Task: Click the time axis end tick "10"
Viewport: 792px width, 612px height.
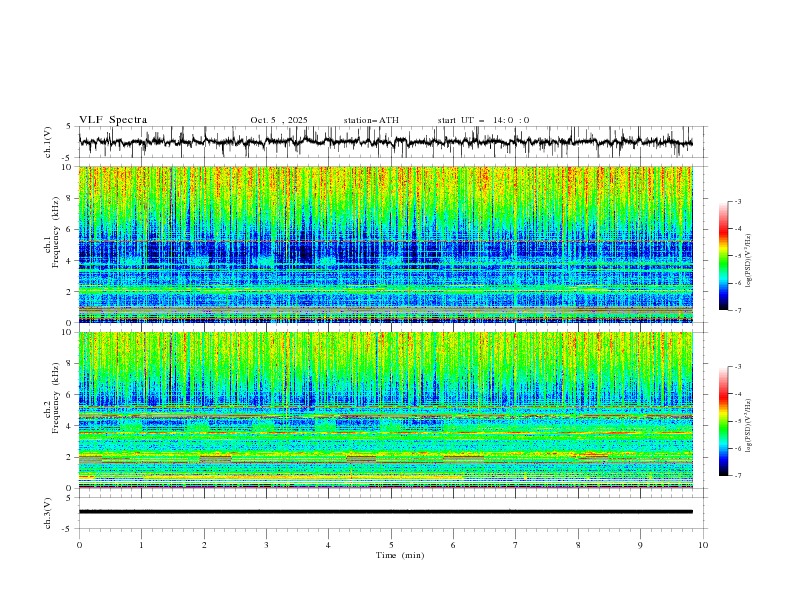Action: coord(703,545)
